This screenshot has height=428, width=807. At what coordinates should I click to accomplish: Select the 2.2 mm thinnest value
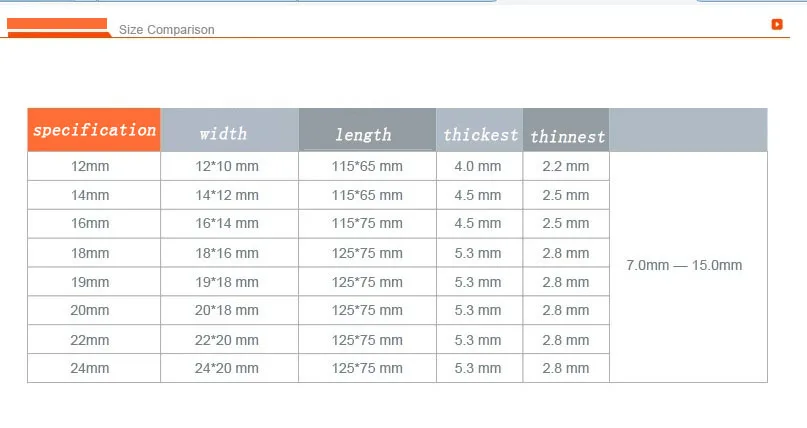pyautogui.click(x=566, y=166)
